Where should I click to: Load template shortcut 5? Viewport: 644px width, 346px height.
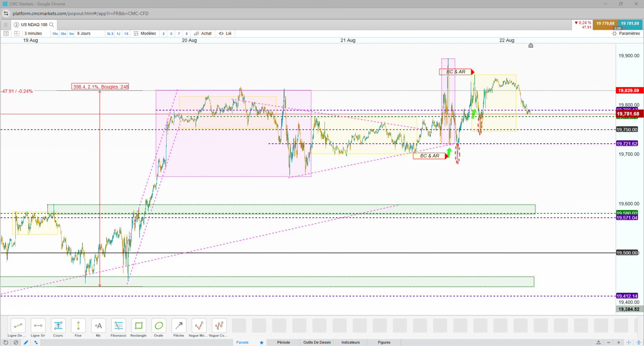pos(171,34)
